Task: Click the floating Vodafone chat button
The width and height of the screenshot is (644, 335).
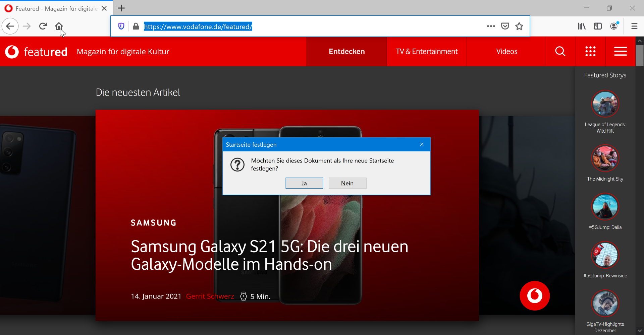Action: click(535, 296)
